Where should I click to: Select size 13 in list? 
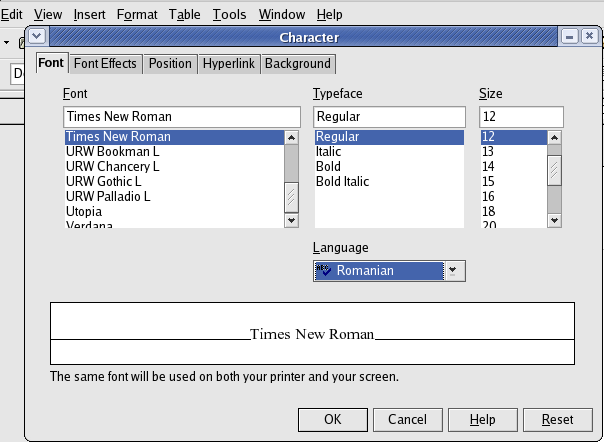[514, 151]
